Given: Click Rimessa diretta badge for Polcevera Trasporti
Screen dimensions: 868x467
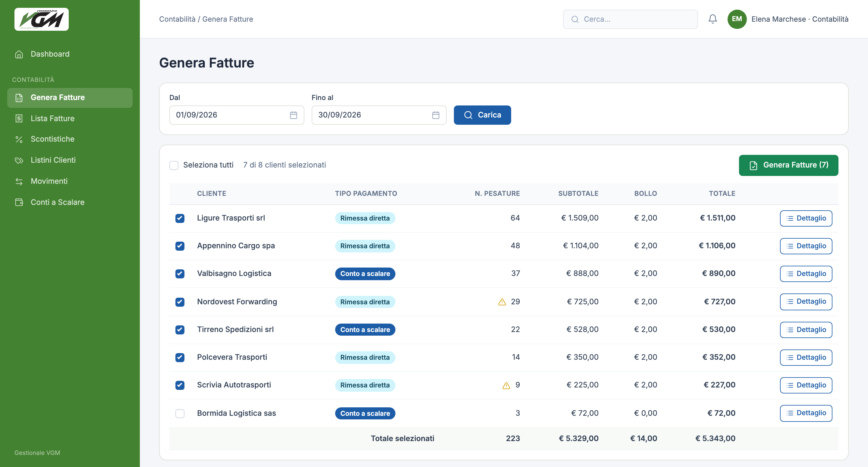Looking at the screenshot, I should [365, 358].
